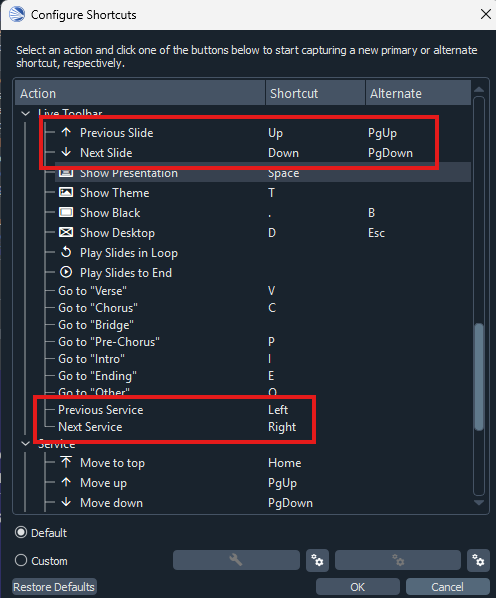The width and height of the screenshot is (496, 598).
Task: Click the Show Desktop icon
Action: pos(66,232)
